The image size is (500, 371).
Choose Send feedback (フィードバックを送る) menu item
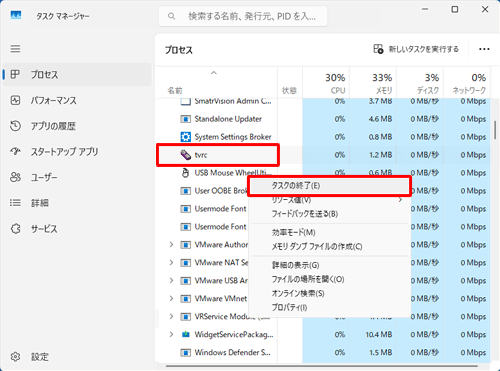pos(330,214)
